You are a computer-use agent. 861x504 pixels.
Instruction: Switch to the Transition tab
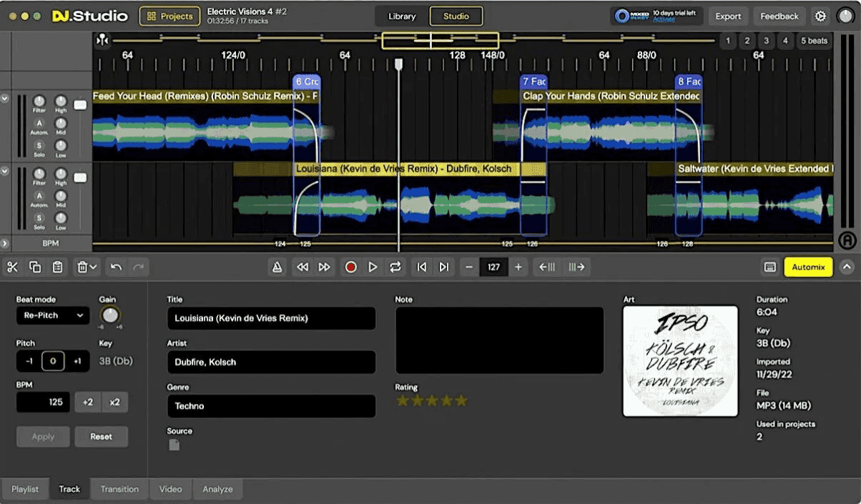pyautogui.click(x=119, y=489)
